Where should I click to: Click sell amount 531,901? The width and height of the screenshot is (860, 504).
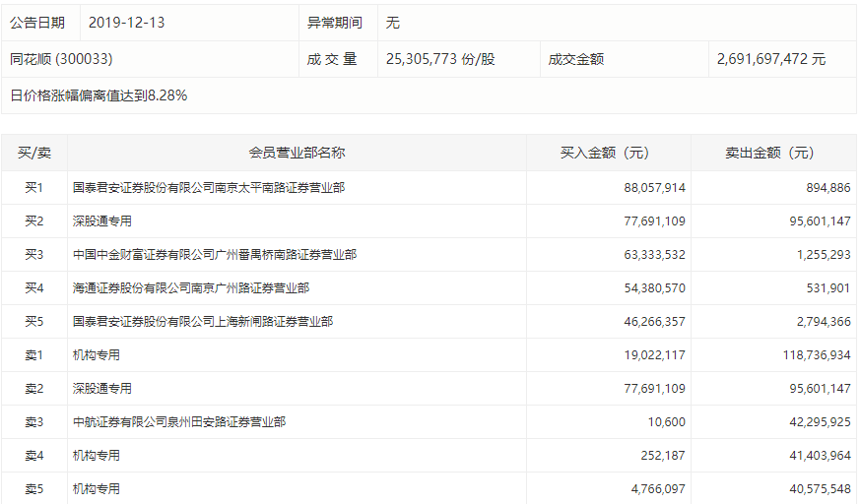pyautogui.click(x=828, y=288)
